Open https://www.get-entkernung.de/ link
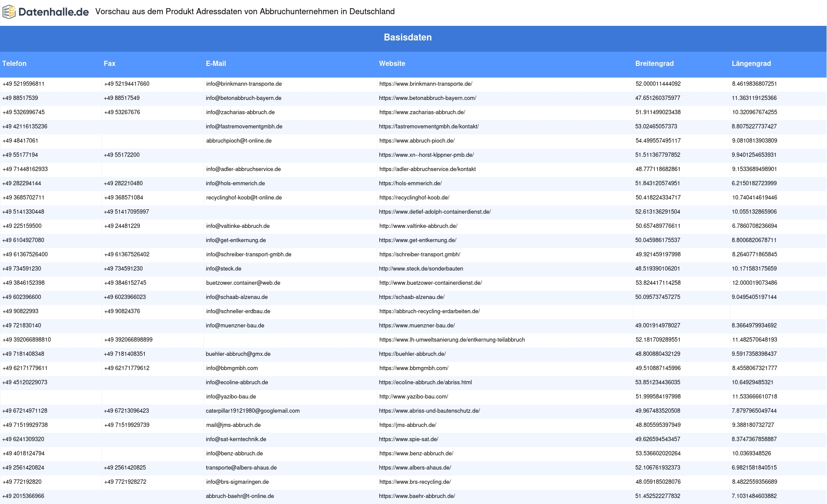This screenshot has height=504, width=827. (418, 240)
